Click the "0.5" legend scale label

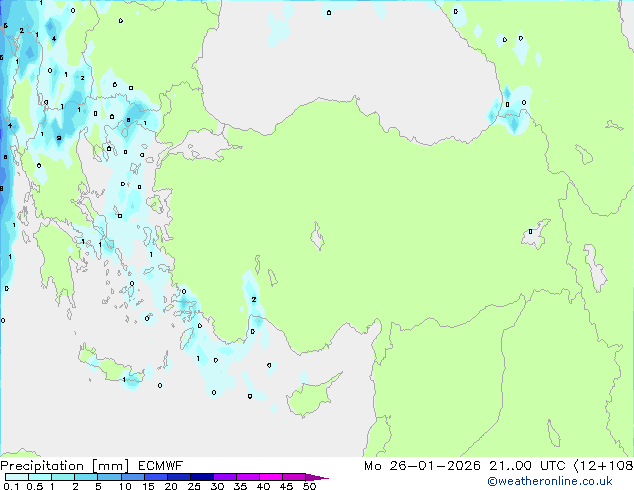click(35, 486)
